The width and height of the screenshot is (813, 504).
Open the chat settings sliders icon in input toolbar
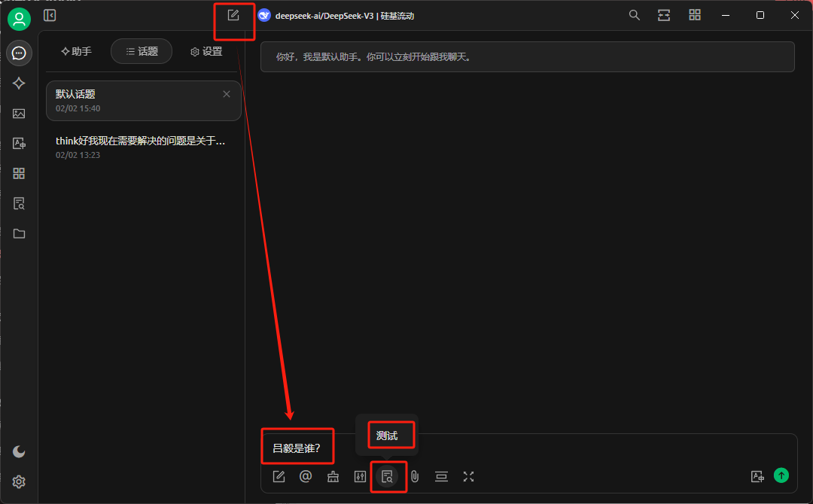click(x=360, y=476)
